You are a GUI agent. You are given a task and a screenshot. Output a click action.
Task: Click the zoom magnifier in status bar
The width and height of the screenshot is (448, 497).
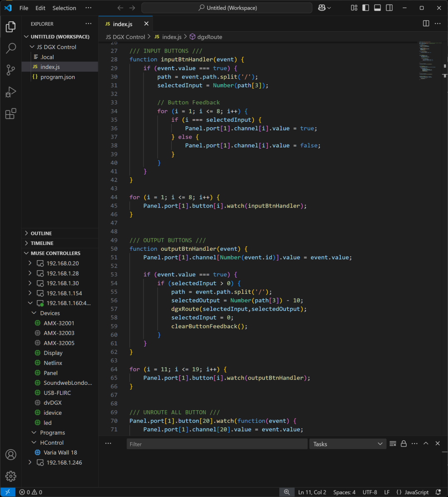(287, 492)
